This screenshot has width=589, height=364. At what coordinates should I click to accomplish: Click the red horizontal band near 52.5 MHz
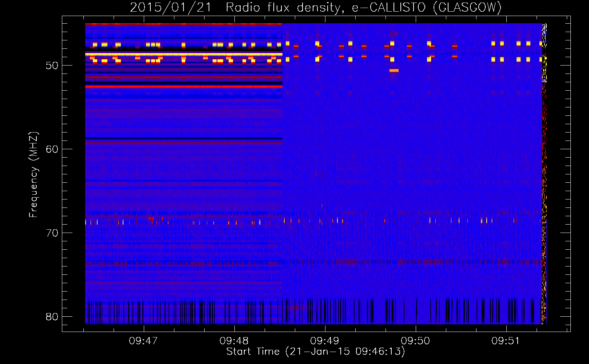click(183, 87)
